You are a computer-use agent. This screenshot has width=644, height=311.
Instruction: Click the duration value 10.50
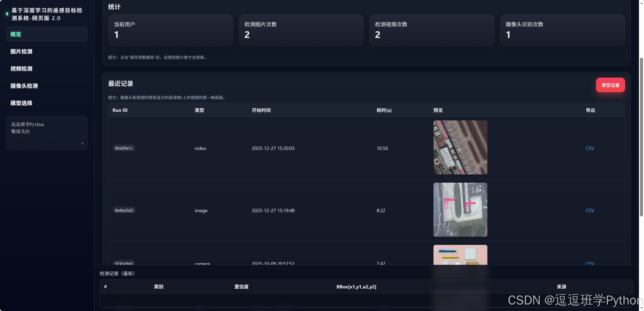point(382,148)
